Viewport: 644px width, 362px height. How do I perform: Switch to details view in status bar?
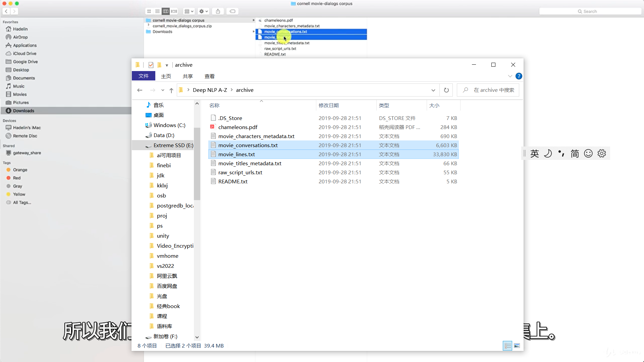508,346
